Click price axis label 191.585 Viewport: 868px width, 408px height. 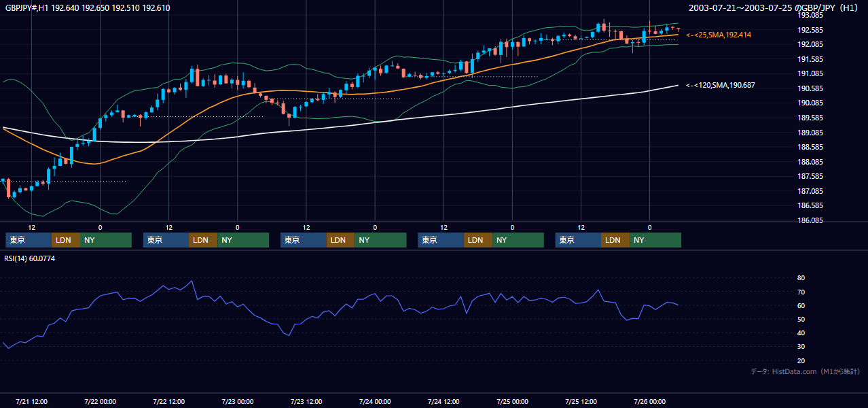tap(810, 59)
